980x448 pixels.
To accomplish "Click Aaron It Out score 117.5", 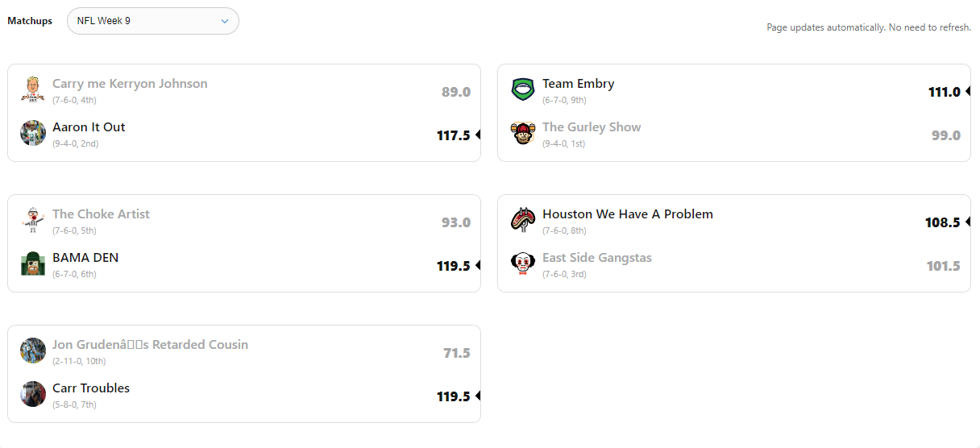I will pyautogui.click(x=453, y=135).
